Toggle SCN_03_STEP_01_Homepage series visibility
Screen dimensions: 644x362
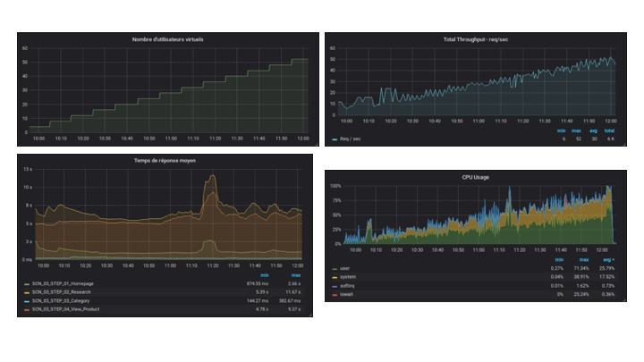pyautogui.click(x=63, y=283)
